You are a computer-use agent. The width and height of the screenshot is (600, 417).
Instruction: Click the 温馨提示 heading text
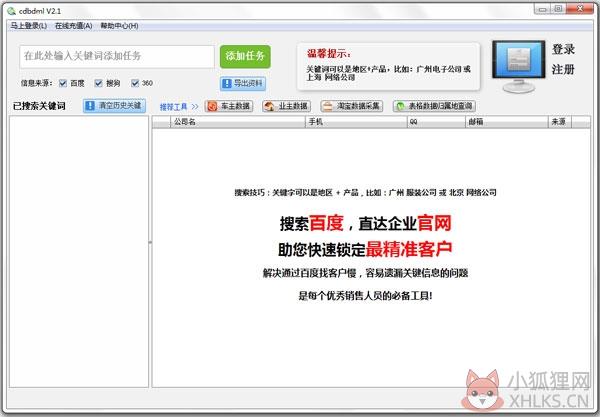click(329, 54)
